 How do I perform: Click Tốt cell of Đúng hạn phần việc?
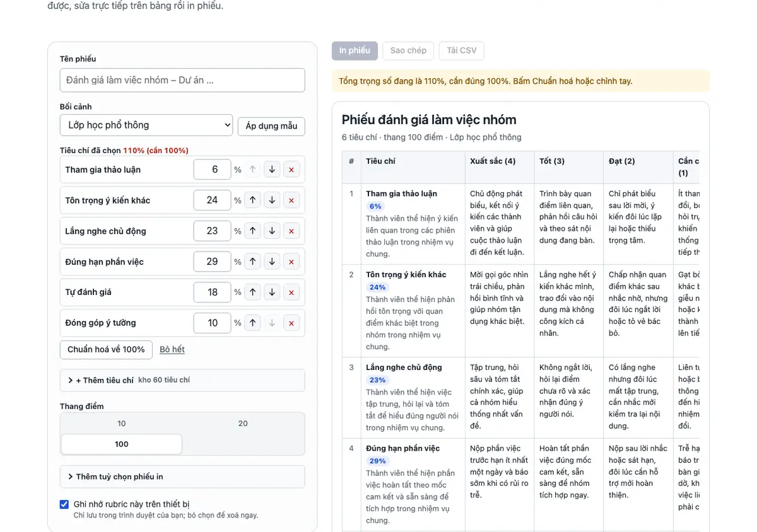pos(569,485)
